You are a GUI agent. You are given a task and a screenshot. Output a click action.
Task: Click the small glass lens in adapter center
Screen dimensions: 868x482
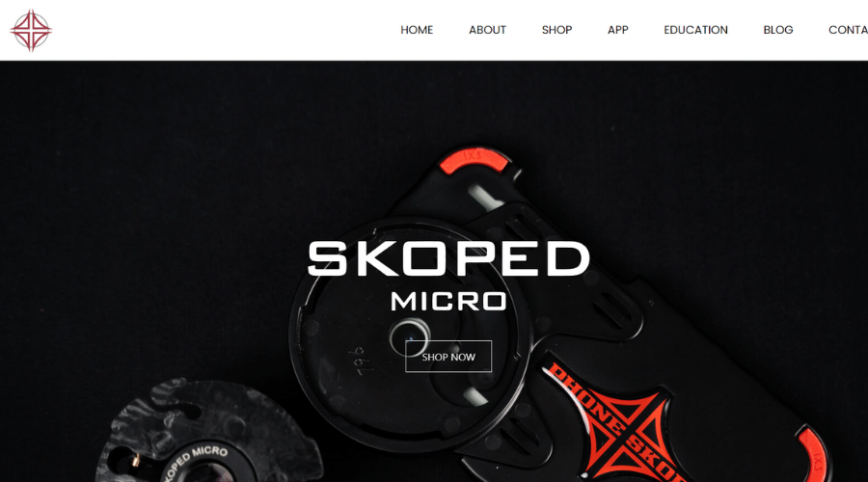tap(409, 336)
